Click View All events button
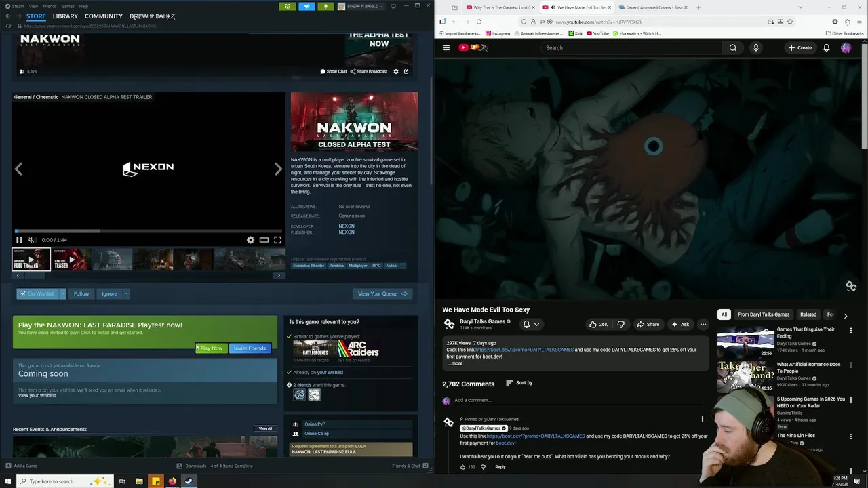The image size is (868, 488). (265, 428)
